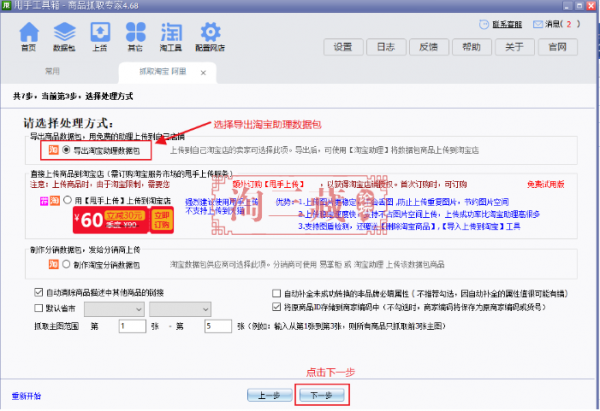Switch to the 常用 tab
Image resolution: width=600 pixels, height=411 pixels.
click(x=52, y=71)
